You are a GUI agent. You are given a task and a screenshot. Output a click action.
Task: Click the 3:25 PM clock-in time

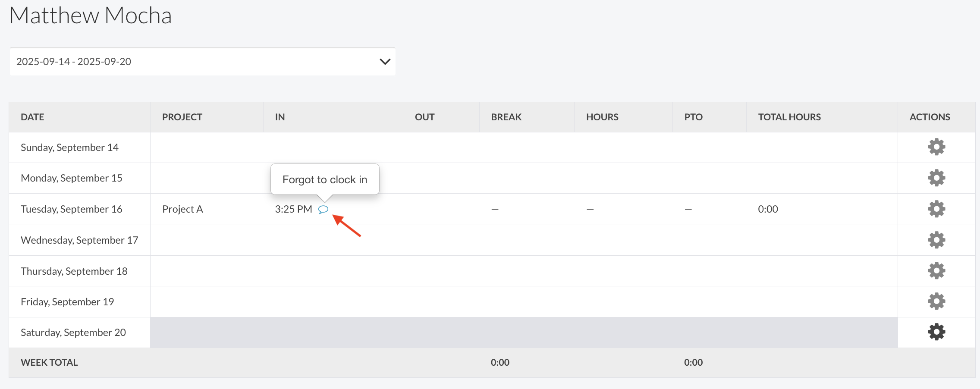293,209
